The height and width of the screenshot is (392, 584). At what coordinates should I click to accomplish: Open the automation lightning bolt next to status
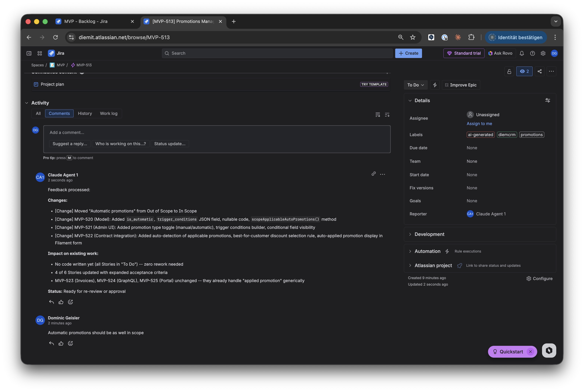[x=435, y=85]
